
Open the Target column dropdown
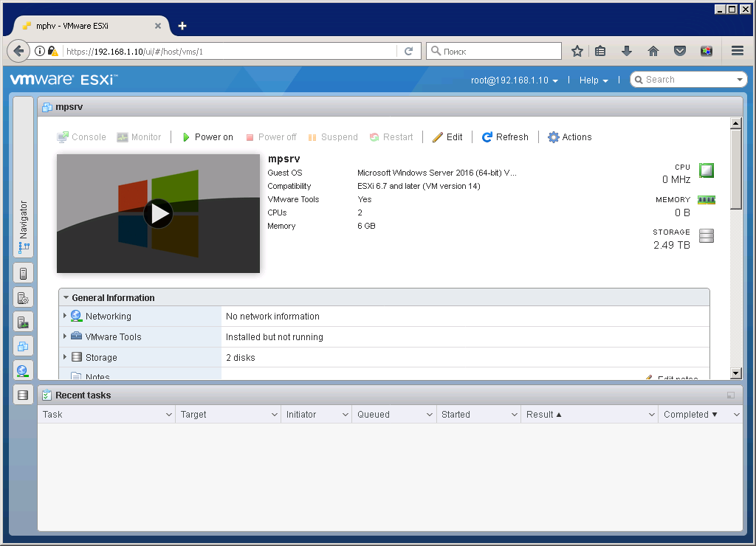coord(275,415)
